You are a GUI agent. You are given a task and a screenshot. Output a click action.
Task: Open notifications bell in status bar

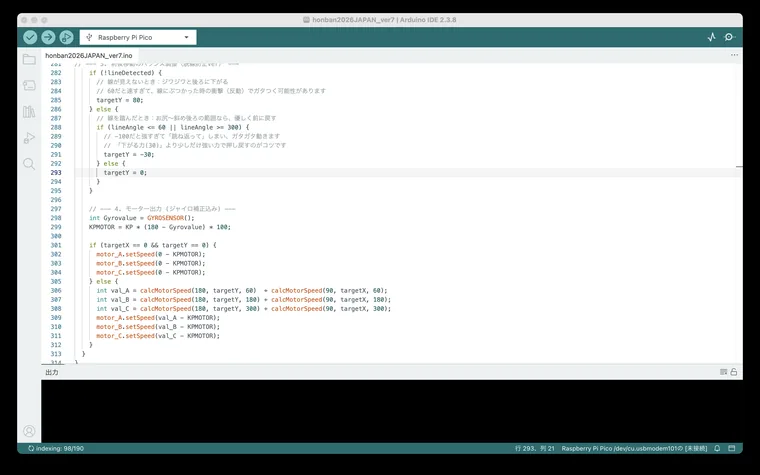(x=717, y=449)
